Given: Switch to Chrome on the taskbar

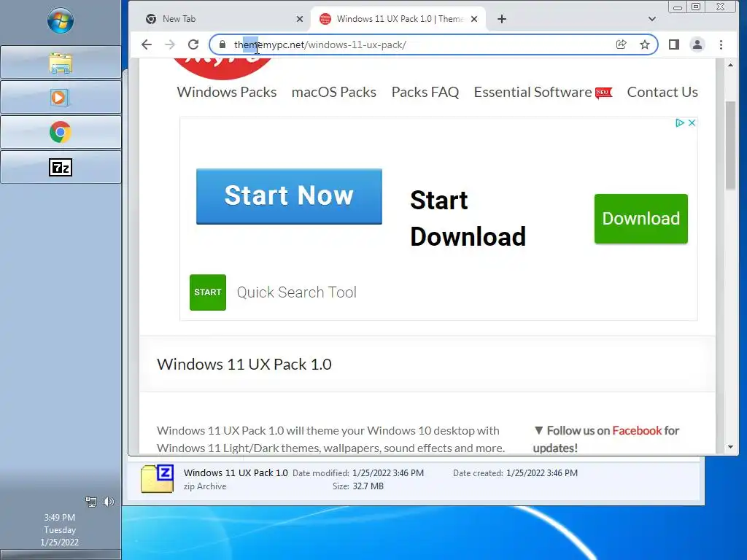Looking at the screenshot, I should pos(61,133).
